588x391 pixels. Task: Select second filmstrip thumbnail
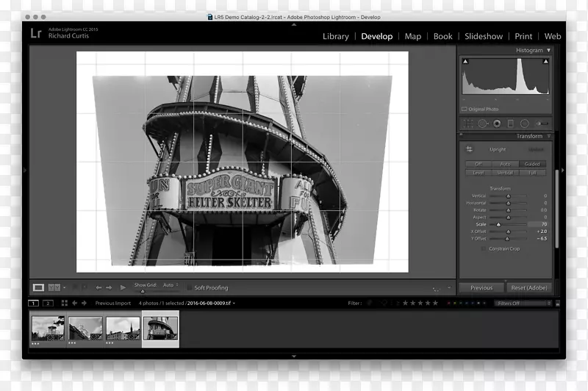coord(85,329)
